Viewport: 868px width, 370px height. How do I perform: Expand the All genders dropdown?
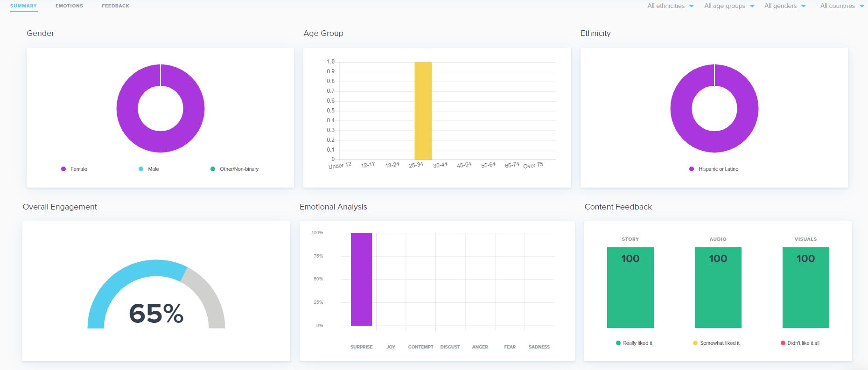coord(785,6)
